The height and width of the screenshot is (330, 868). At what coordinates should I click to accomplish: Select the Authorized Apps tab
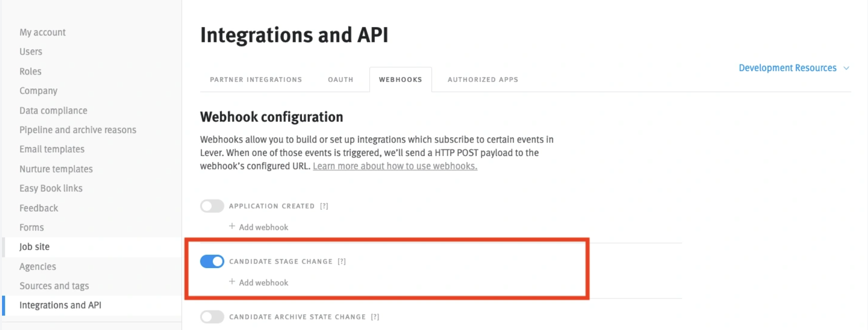click(x=482, y=79)
